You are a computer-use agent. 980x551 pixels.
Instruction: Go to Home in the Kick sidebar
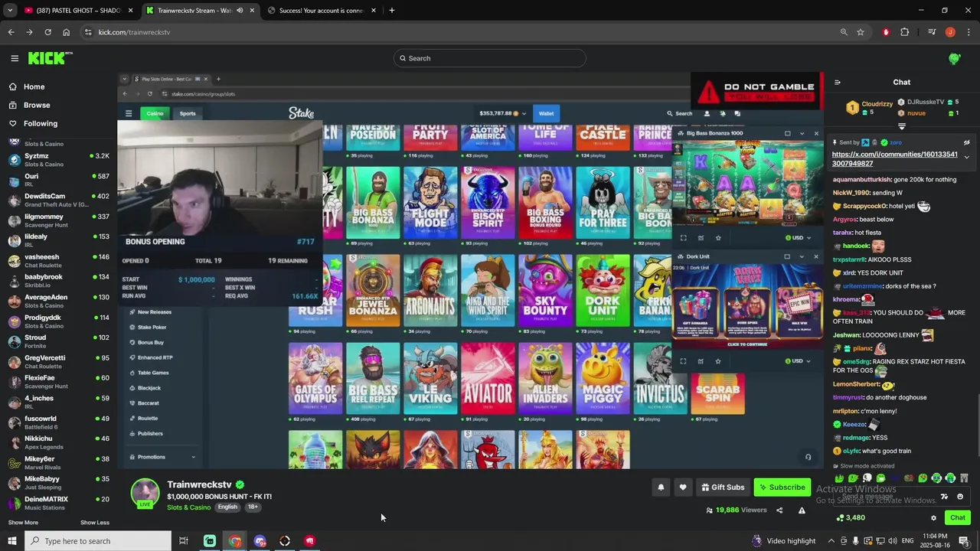tap(34, 86)
